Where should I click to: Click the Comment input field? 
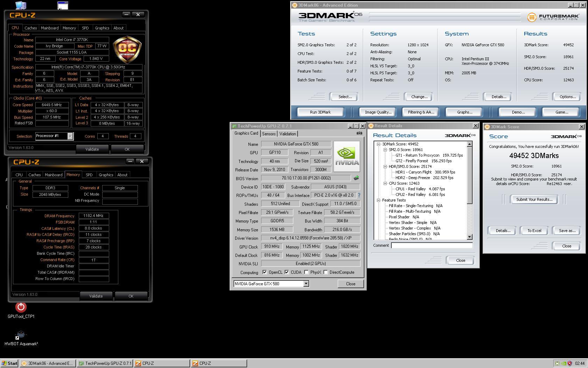(432, 245)
